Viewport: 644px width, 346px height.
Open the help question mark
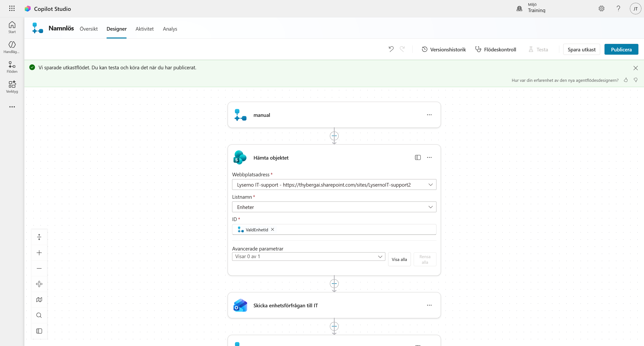618,8
